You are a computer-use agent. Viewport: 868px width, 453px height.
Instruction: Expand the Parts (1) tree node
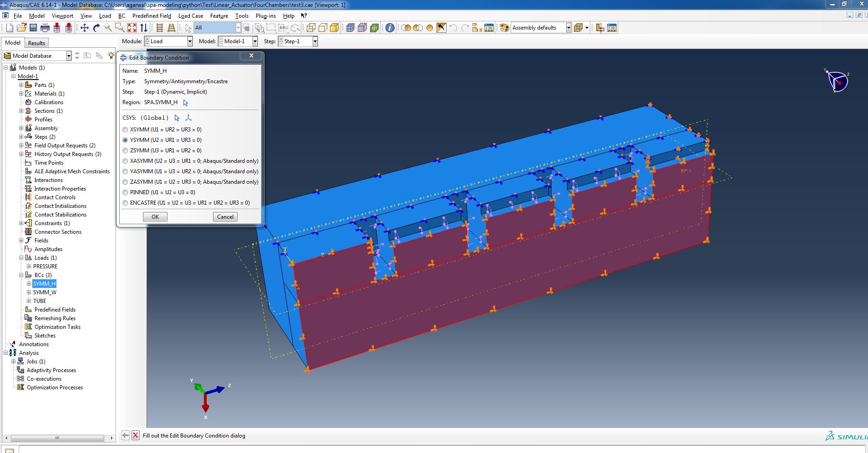[x=21, y=85]
